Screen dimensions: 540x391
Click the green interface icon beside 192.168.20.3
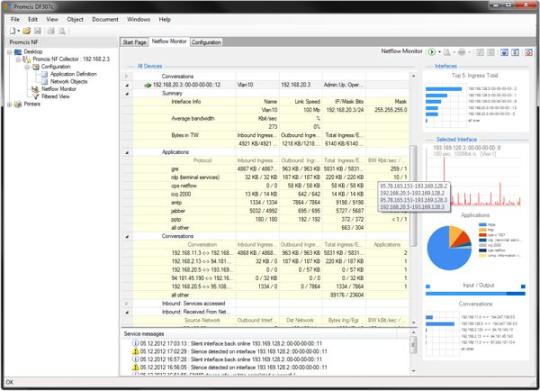(148, 85)
